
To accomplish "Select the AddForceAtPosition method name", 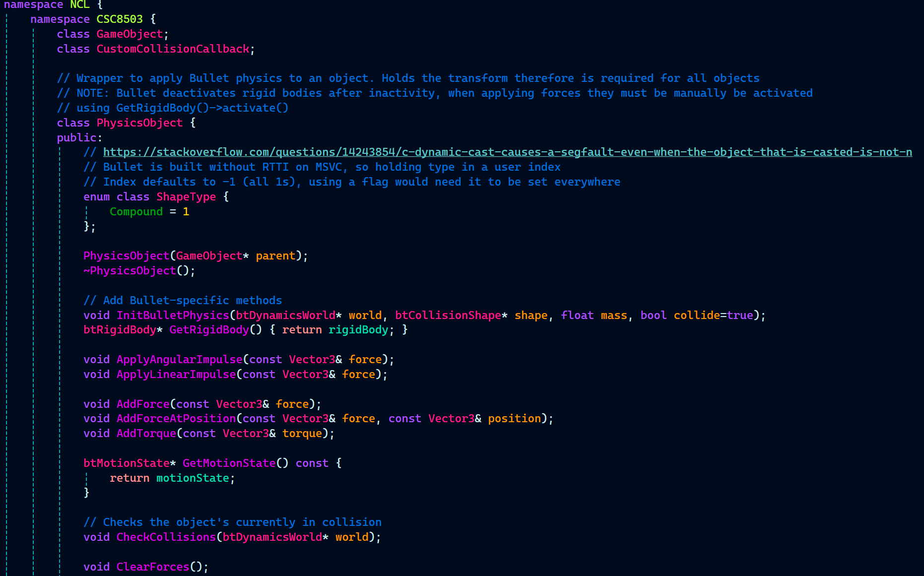I will 176,419.
